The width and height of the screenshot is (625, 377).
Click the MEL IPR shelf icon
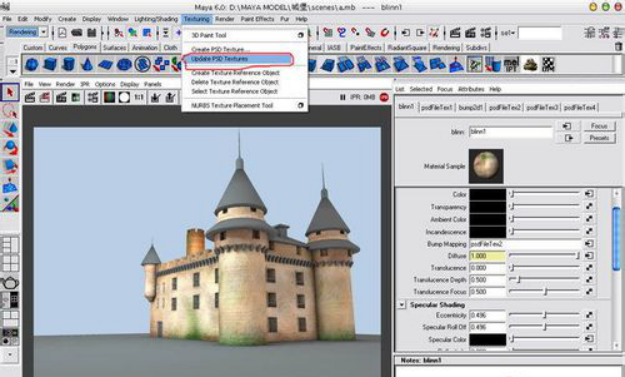[511, 64]
